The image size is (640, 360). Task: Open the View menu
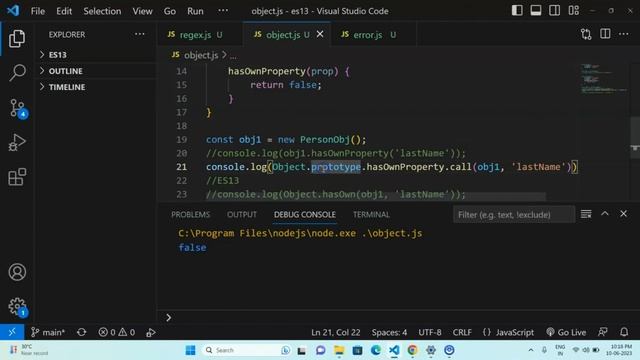[142, 11]
